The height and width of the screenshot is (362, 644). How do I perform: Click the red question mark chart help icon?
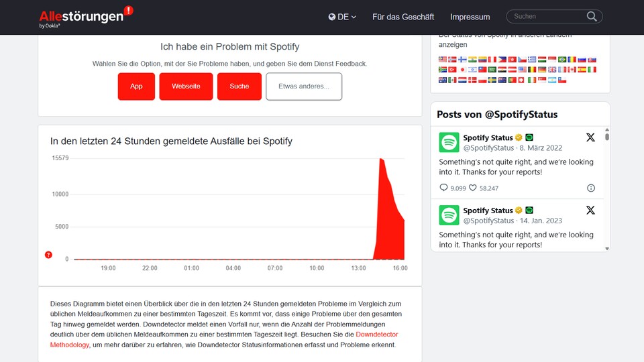coord(48,255)
